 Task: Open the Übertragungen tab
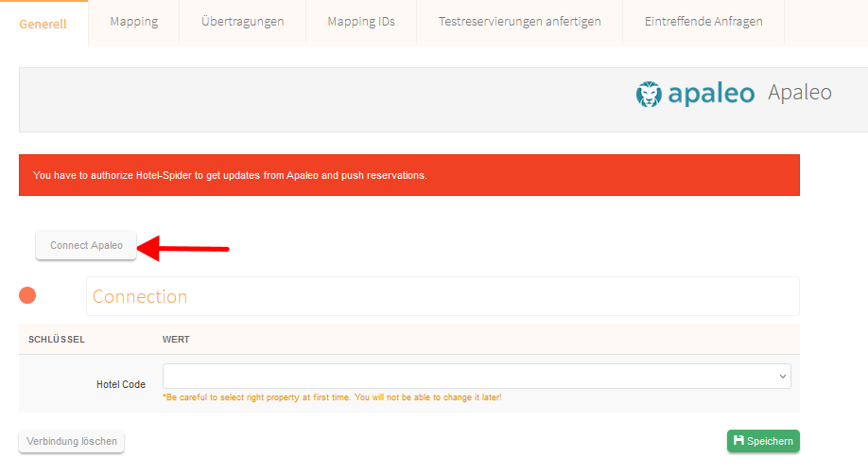[x=242, y=22]
